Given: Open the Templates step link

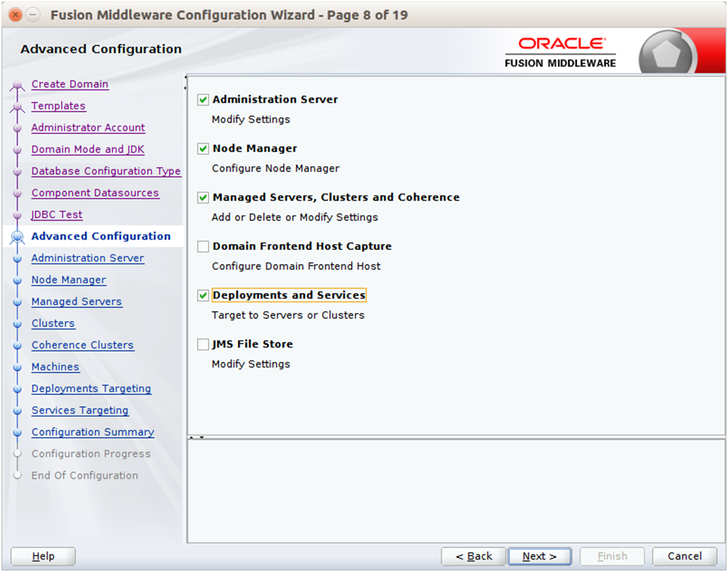Looking at the screenshot, I should click(59, 106).
